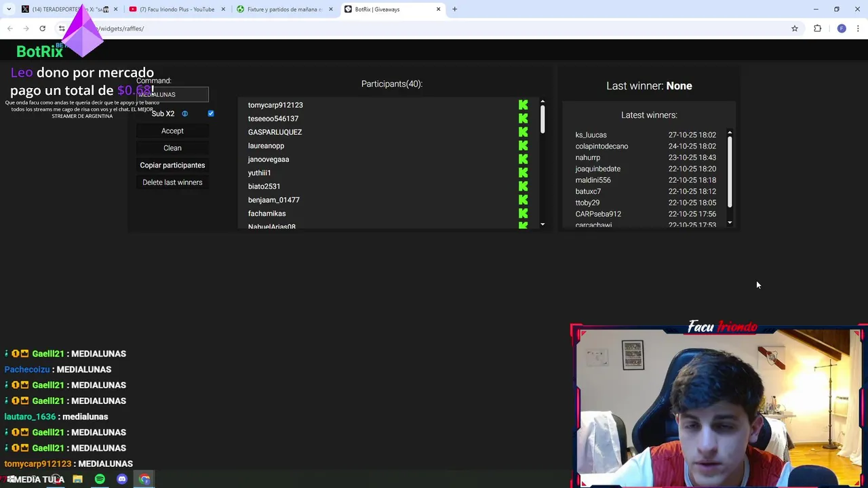Click winner maldini556
The height and width of the screenshot is (488, 868).
(593, 180)
